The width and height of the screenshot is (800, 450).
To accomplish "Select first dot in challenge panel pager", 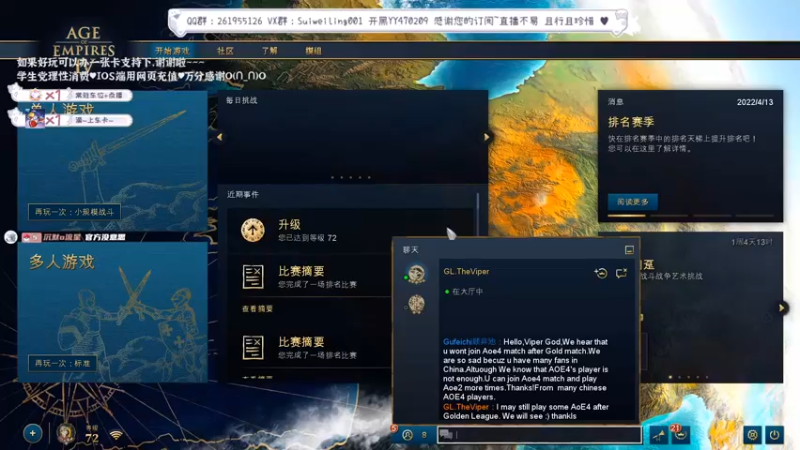I will tap(670, 378).
